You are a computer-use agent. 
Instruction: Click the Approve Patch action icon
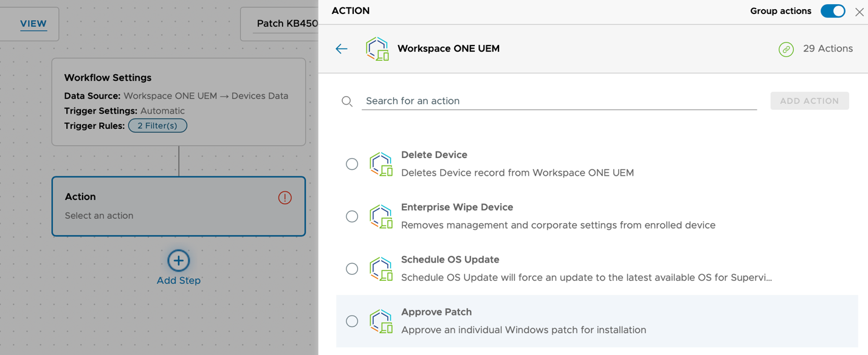tap(381, 321)
